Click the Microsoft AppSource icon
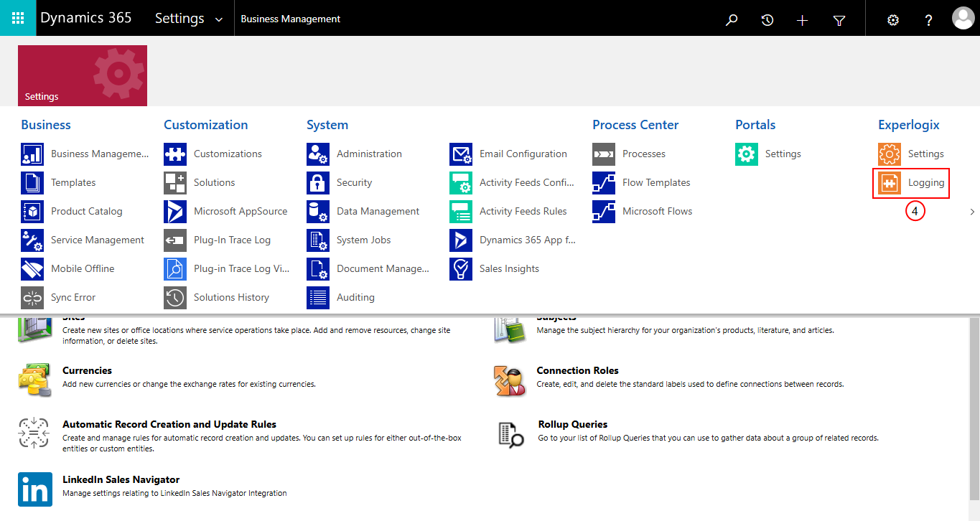Image resolution: width=980 pixels, height=521 pixels. click(175, 211)
